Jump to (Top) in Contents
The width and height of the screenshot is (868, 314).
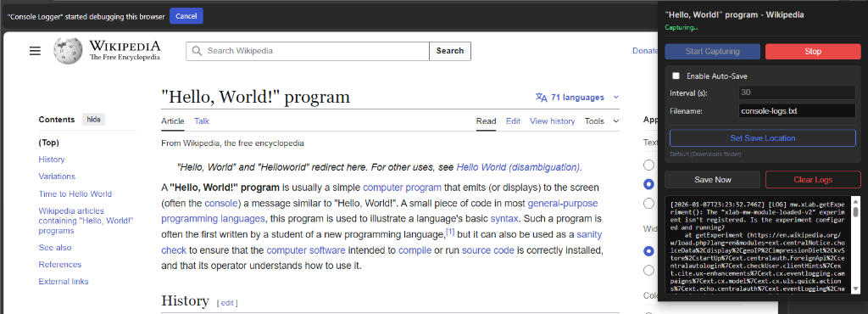click(48, 143)
